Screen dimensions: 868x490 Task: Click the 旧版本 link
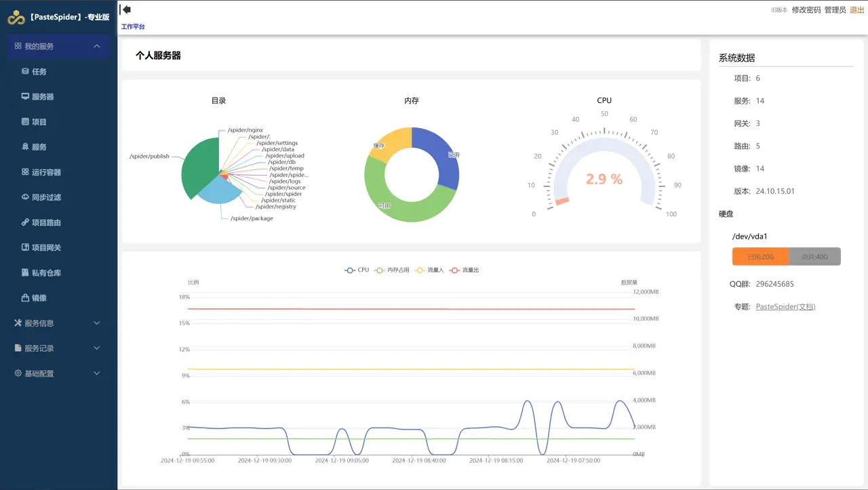click(779, 10)
